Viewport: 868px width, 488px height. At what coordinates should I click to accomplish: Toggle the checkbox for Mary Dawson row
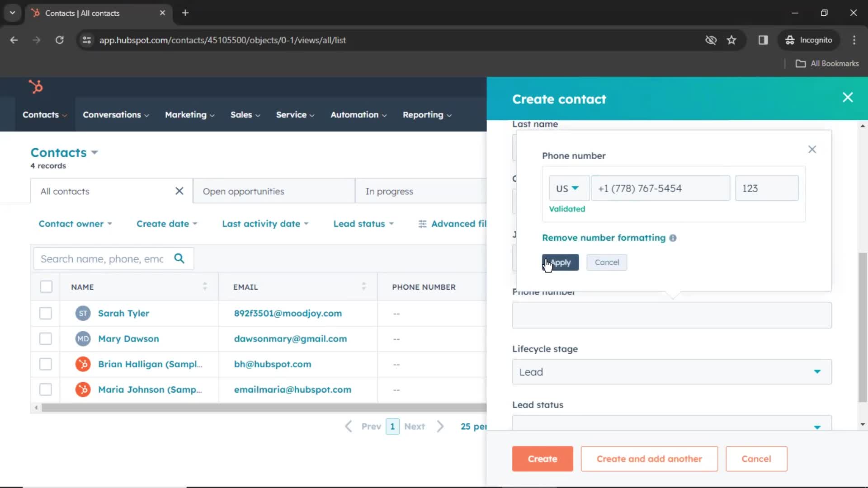[45, 338]
